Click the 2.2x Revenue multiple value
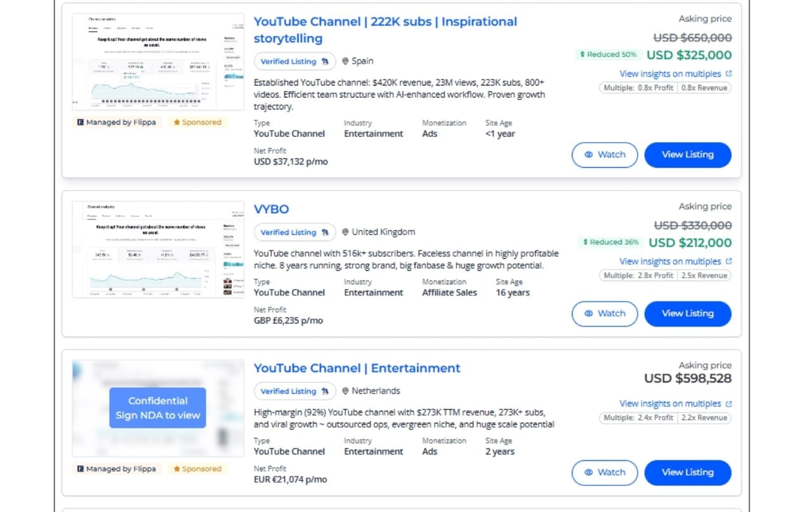The height and width of the screenshot is (512, 812). point(704,418)
